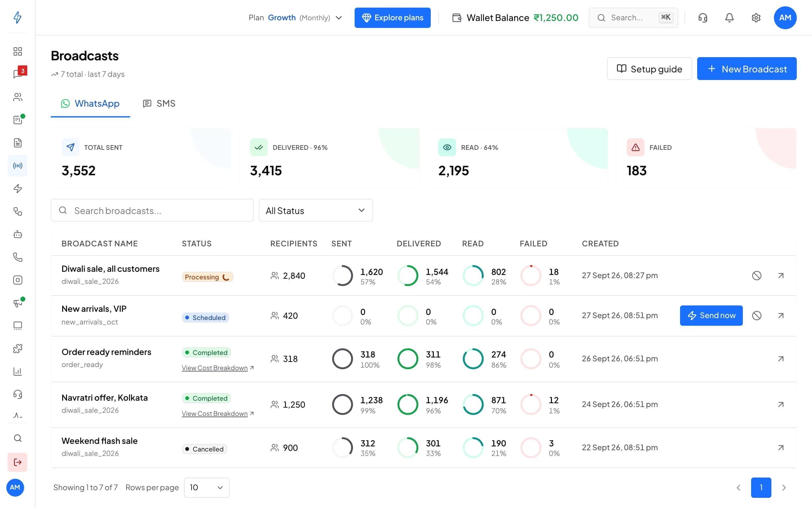Click the 86% read progress ring
The width and height of the screenshot is (812, 508).
pyautogui.click(x=473, y=359)
